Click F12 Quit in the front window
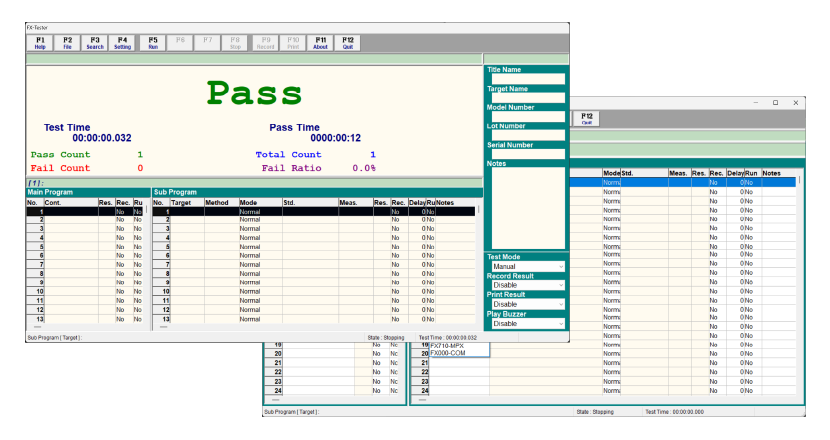This screenshot has height=440, width=830. [x=347, y=43]
